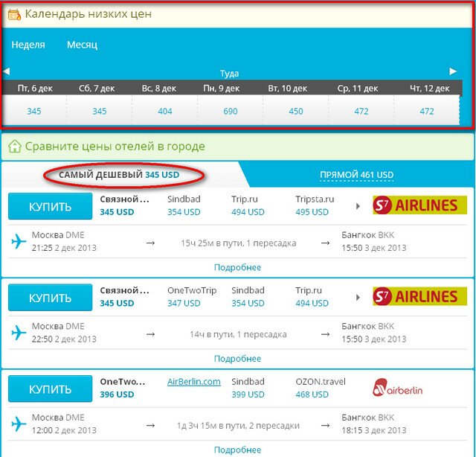This screenshot has height=457, width=476.
Task: Click the Ср, 11 дек date header
Action: 358,89
